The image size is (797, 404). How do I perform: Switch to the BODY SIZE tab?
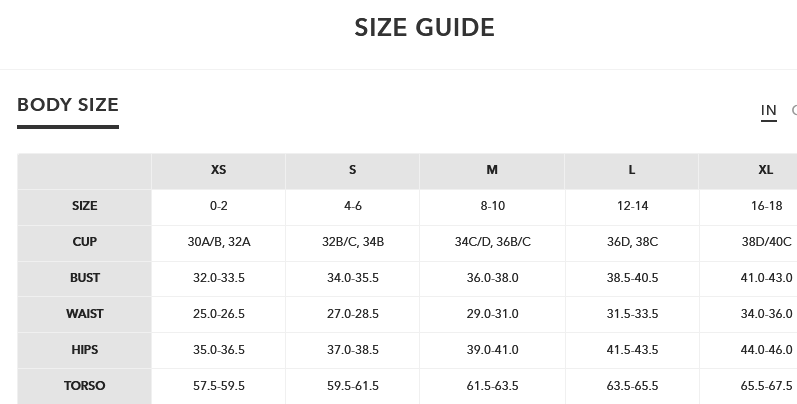[x=68, y=105]
